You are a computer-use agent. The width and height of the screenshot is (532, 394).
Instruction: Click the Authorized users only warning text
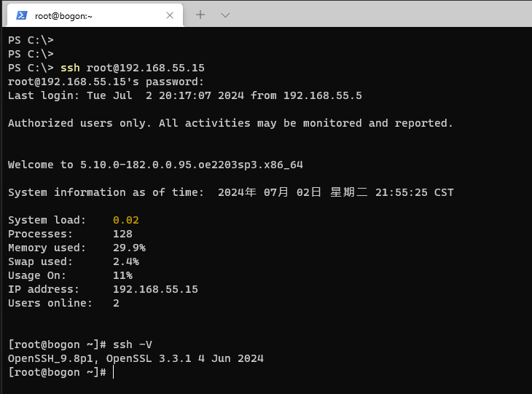(x=230, y=123)
